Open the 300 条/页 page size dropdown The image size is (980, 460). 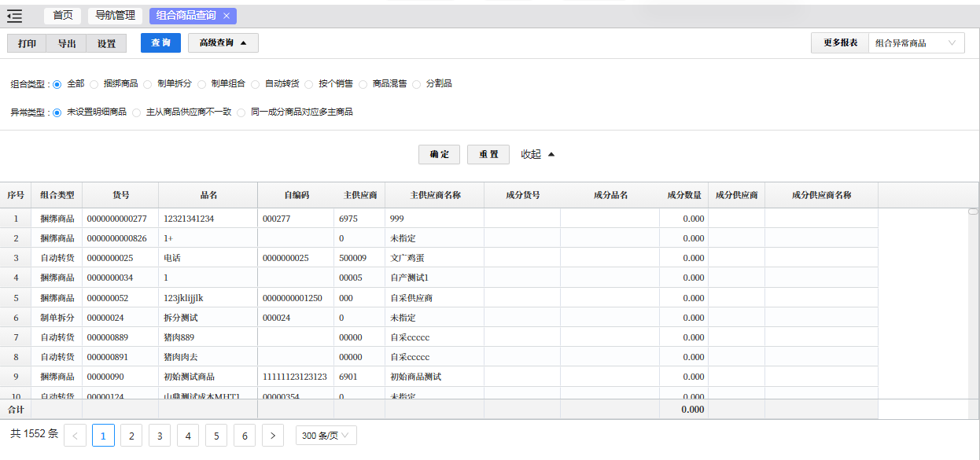pyautogui.click(x=326, y=435)
